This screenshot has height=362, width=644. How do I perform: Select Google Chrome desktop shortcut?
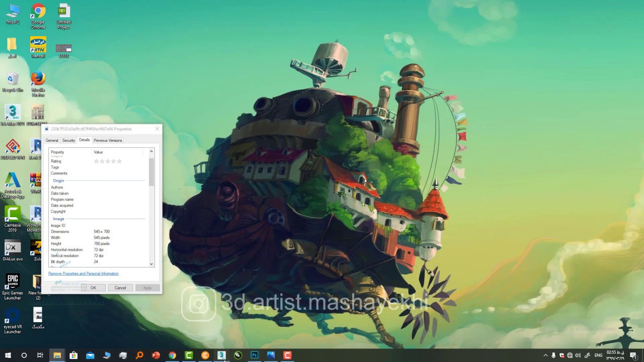[38, 16]
